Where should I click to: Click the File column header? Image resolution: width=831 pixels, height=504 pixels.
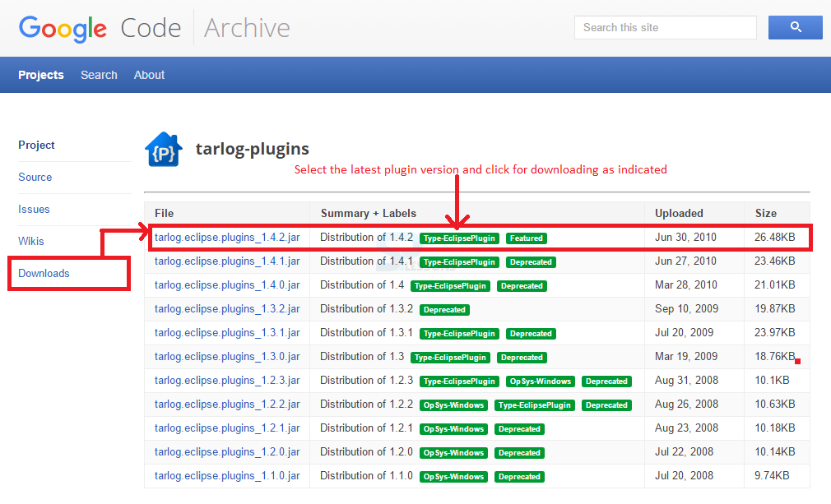pos(165,213)
